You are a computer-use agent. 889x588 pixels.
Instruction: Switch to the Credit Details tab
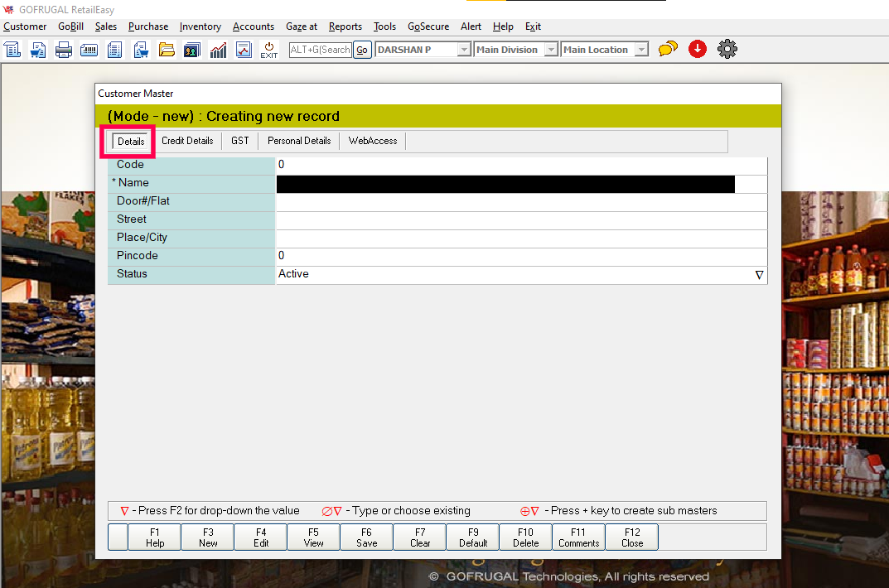187,141
